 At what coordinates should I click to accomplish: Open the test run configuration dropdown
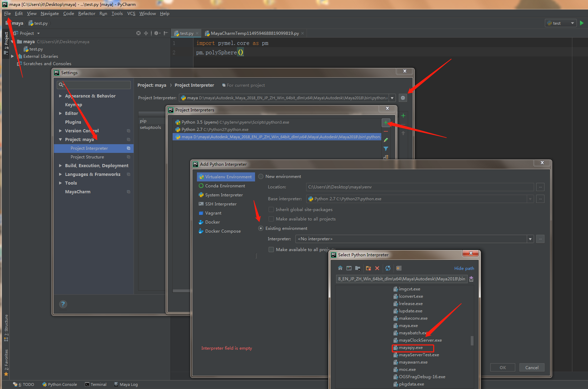(x=561, y=23)
